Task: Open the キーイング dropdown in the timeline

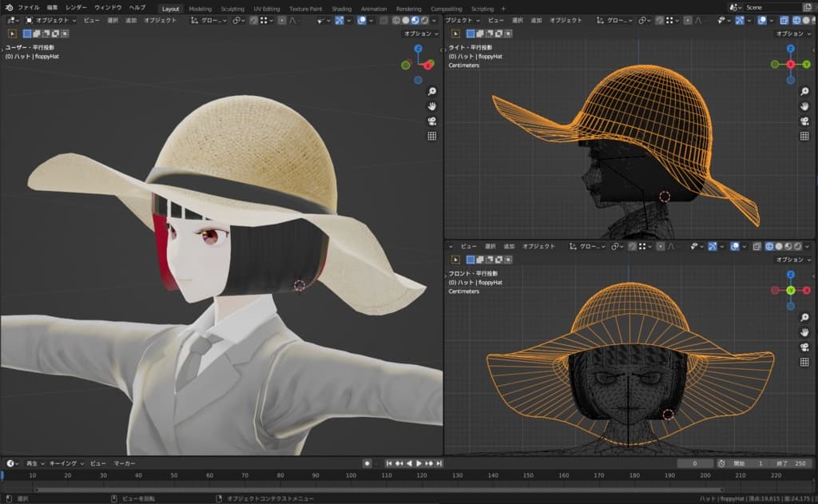Action: pyautogui.click(x=66, y=463)
